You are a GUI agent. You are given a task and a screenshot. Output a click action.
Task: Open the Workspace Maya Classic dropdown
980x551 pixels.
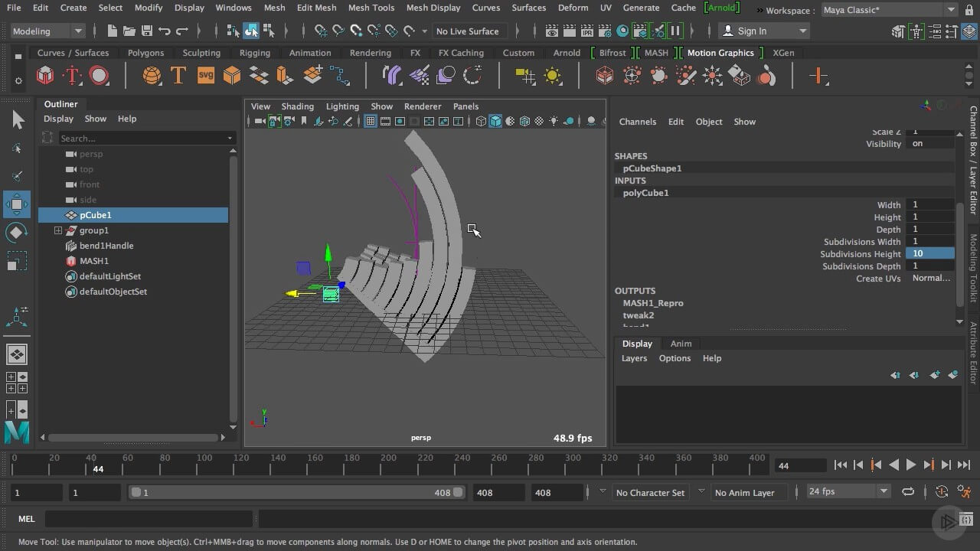(x=890, y=10)
